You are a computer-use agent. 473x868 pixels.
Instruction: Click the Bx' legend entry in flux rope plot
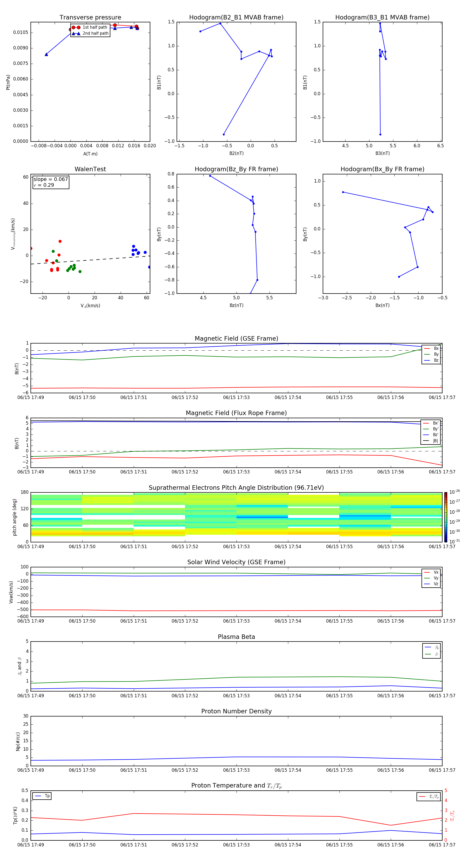431,423
